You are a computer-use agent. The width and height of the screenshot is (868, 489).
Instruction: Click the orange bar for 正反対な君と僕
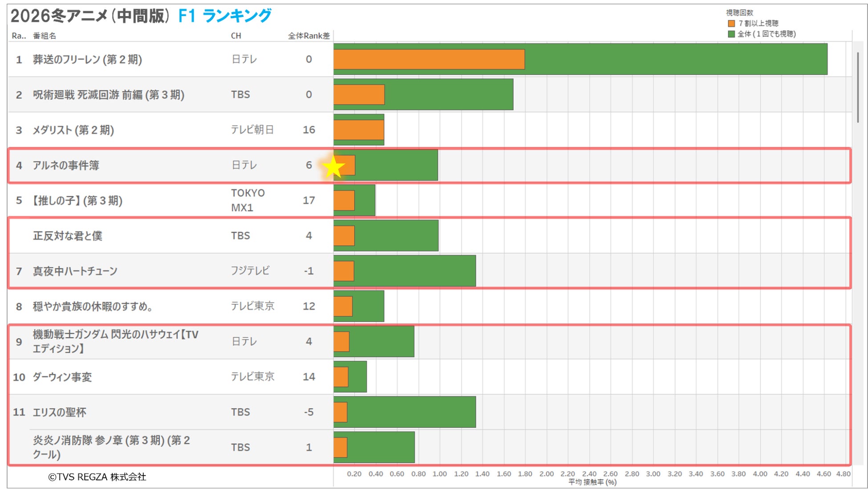click(x=344, y=236)
